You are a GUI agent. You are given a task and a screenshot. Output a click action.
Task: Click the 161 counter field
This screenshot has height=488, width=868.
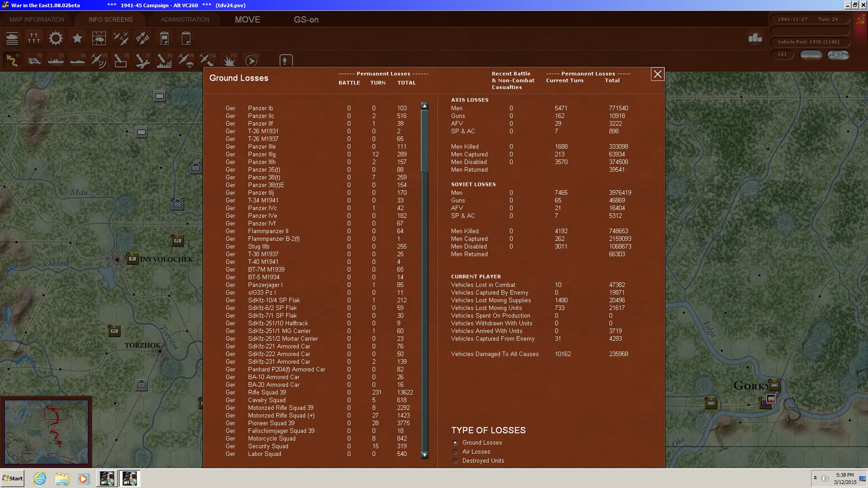(x=782, y=54)
